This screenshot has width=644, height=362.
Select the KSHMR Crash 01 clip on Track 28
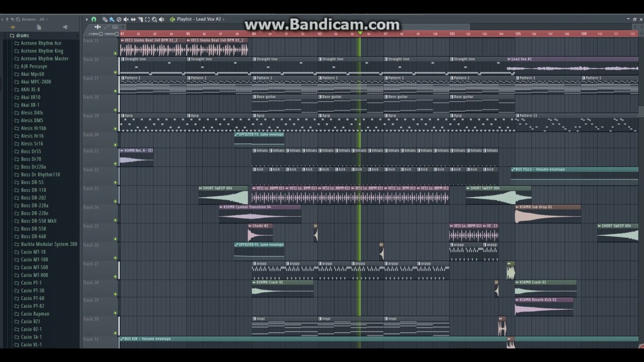point(283,288)
